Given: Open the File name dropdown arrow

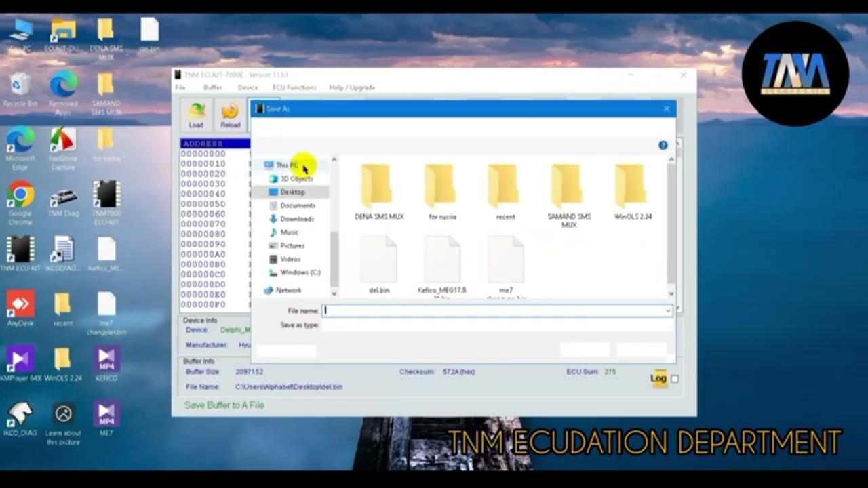Looking at the screenshot, I should [x=668, y=311].
